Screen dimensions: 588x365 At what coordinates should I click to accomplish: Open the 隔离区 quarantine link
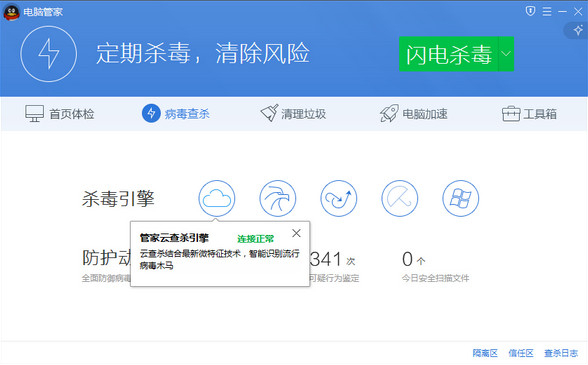click(x=485, y=353)
